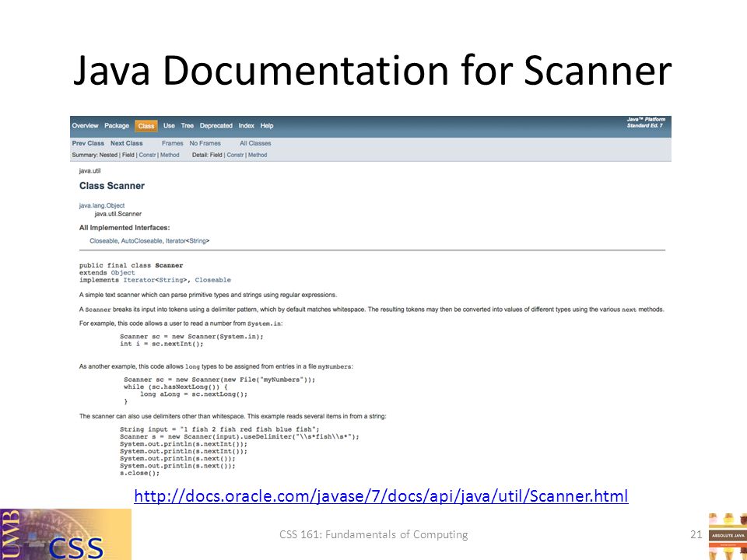Open the AutoCloseable interface link
This screenshot has width=747, height=560.
point(142,241)
